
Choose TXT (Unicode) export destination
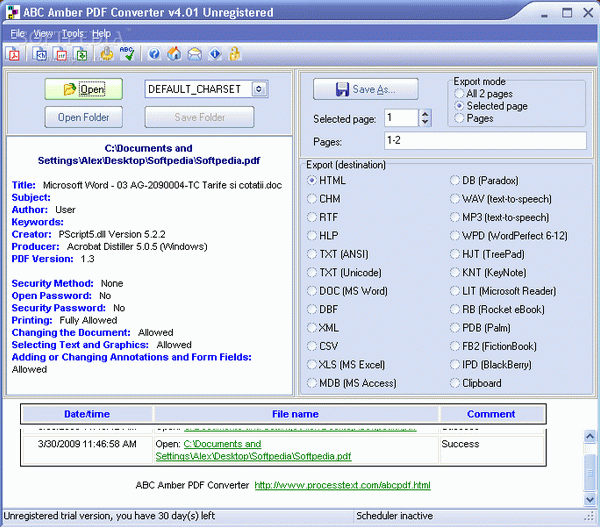coord(344,272)
